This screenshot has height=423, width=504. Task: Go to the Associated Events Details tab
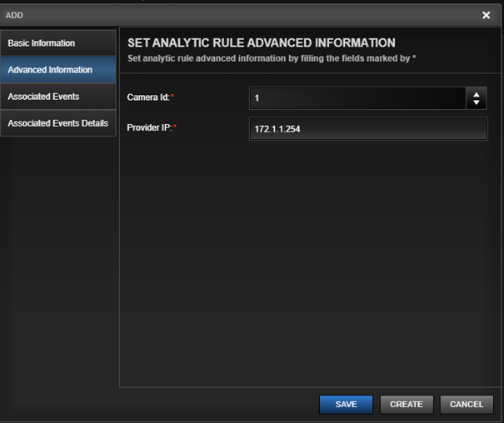tap(58, 123)
